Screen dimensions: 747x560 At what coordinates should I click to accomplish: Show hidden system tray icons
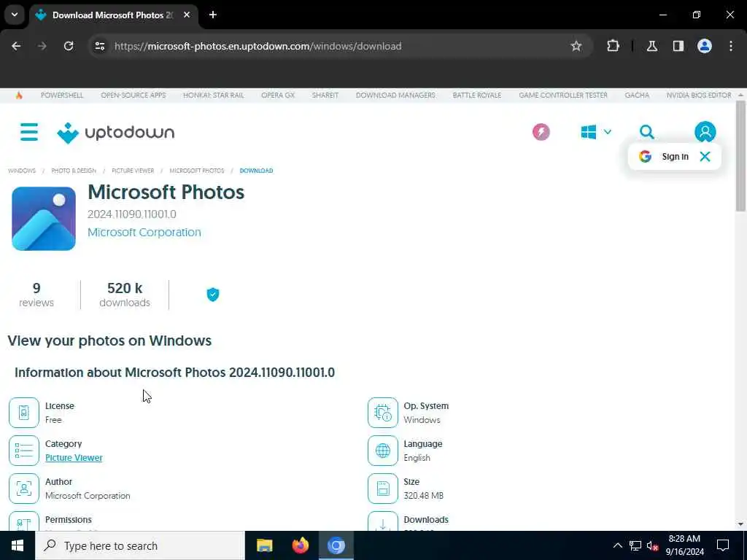(x=617, y=545)
